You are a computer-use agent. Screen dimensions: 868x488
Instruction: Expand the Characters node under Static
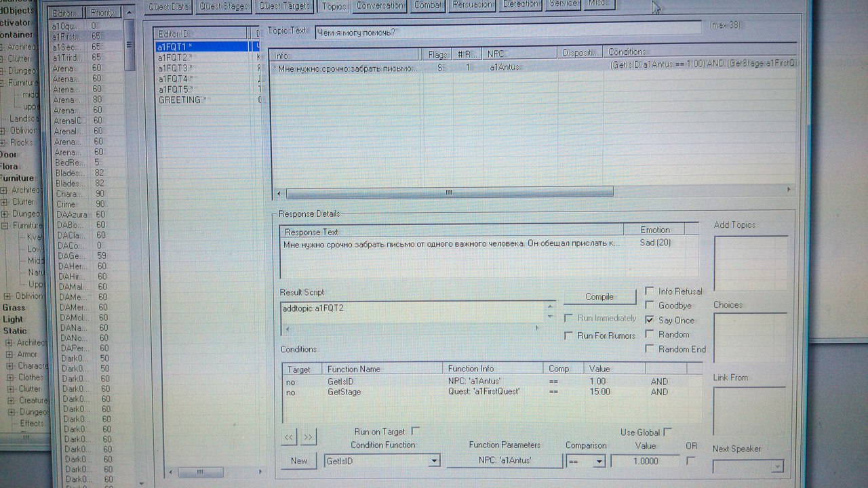pos(9,366)
